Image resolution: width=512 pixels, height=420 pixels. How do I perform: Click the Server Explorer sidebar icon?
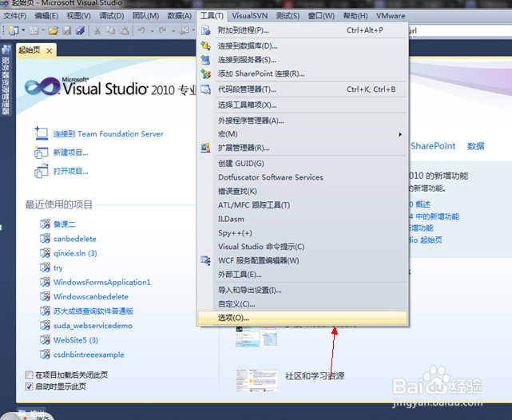click(6, 50)
